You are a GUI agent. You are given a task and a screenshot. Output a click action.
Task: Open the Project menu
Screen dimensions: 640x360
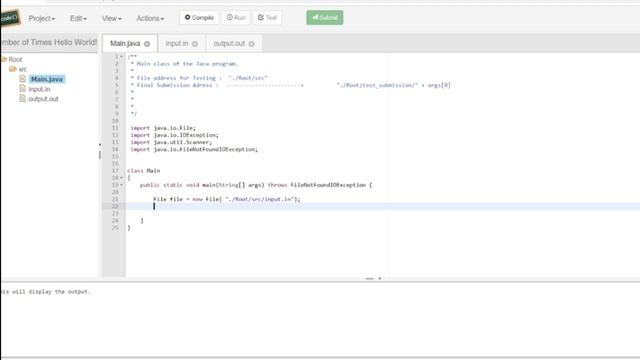42,18
